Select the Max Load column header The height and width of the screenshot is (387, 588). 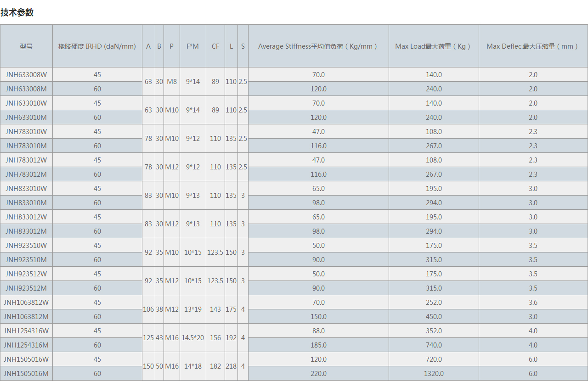tap(433, 46)
